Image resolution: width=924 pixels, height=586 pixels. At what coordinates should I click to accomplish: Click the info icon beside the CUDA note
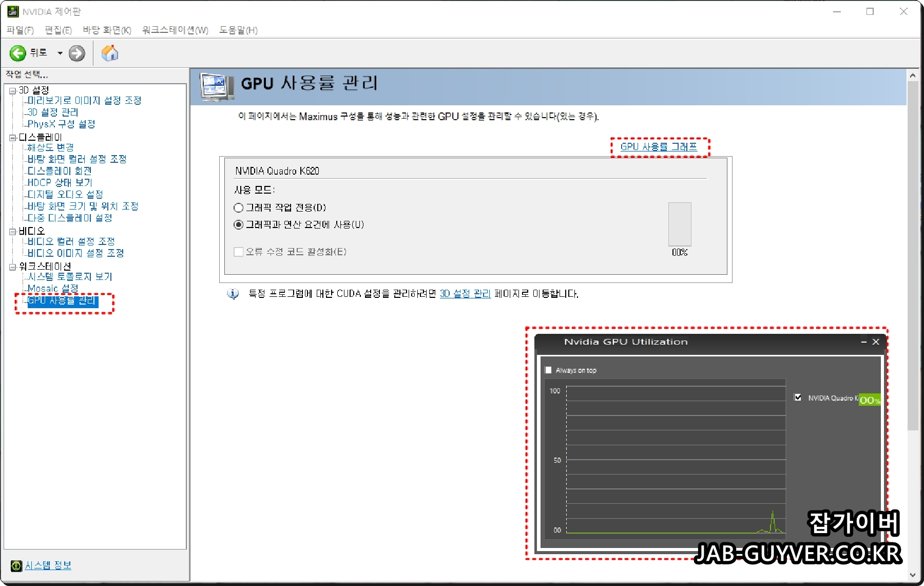233,294
